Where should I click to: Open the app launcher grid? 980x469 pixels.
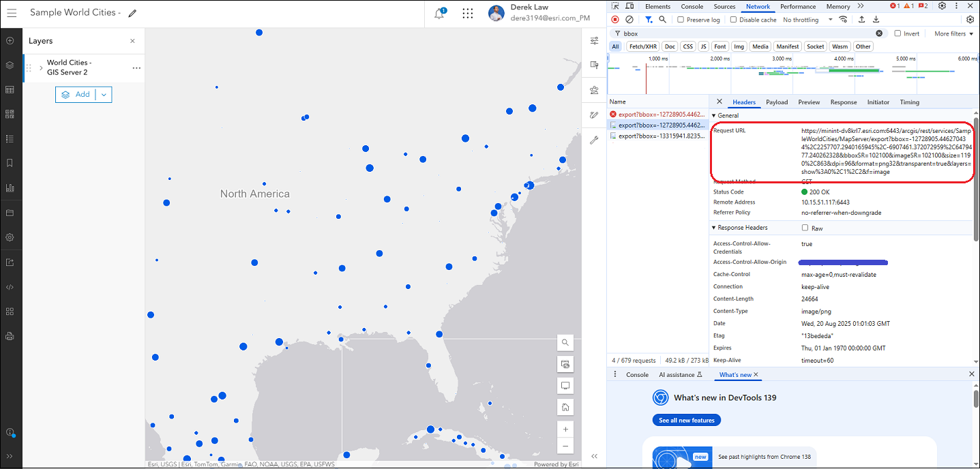(x=468, y=14)
